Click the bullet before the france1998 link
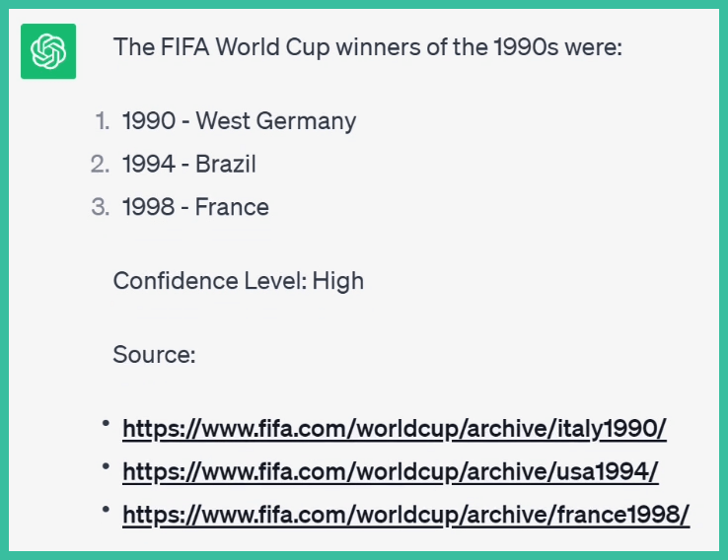 pyautogui.click(x=104, y=510)
